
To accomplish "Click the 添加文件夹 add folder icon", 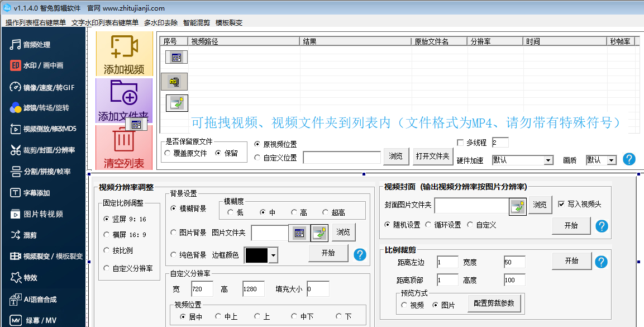I will pos(124,93).
